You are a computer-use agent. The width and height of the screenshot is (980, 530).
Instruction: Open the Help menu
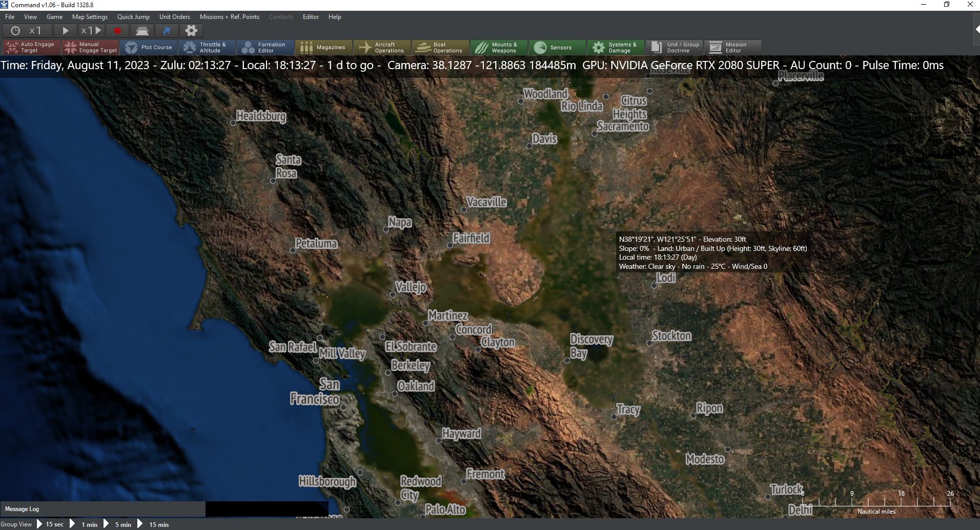coord(335,17)
